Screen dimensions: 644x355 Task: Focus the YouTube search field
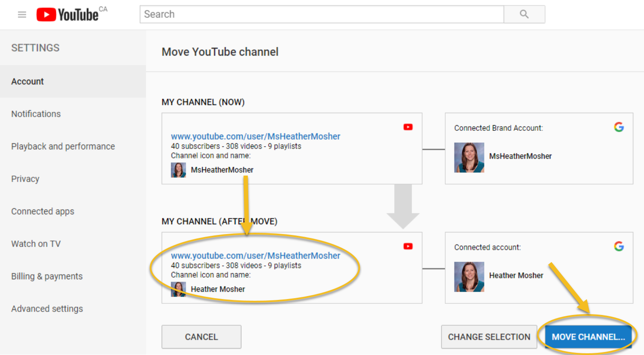click(322, 14)
